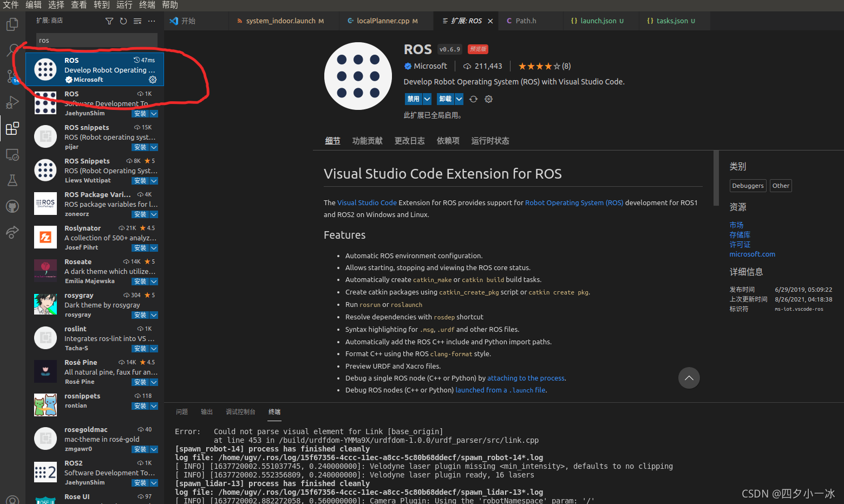The width and height of the screenshot is (844, 504).
Task: Install the rosnippets extension
Action: (140, 406)
